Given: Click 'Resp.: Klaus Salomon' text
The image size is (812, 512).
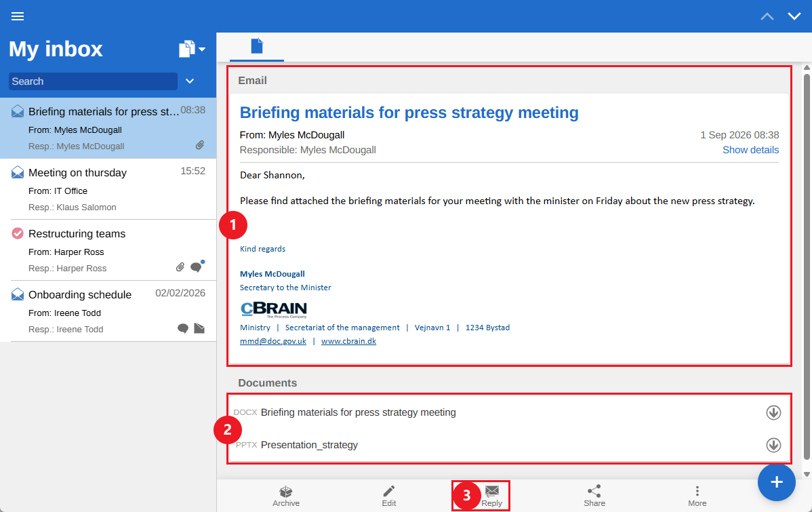Looking at the screenshot, I should 72,208.
